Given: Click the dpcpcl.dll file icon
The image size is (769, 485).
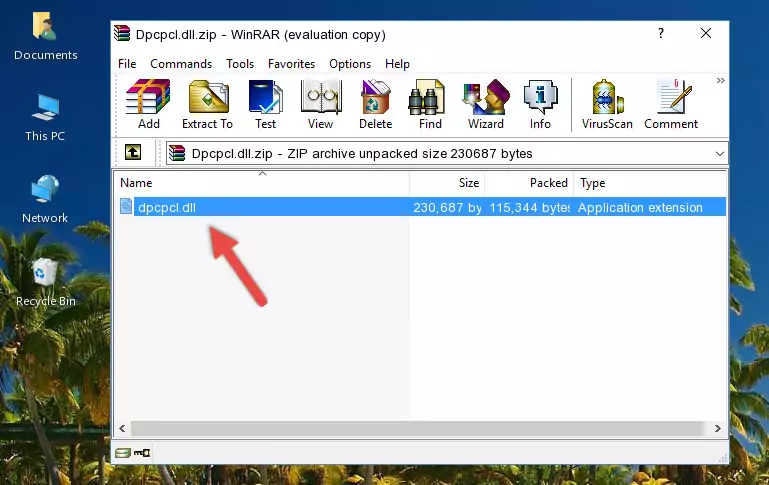Looking at the screenshot, I should [x=126, y=206].
